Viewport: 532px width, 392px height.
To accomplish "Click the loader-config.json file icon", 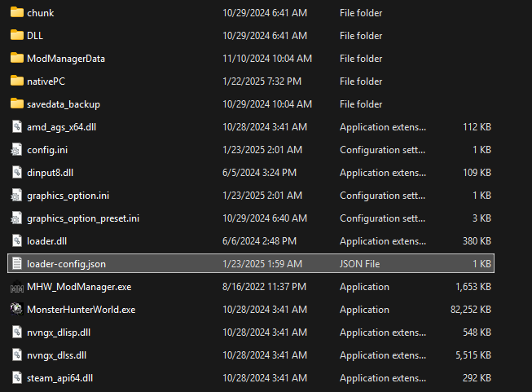I will 17,264.
